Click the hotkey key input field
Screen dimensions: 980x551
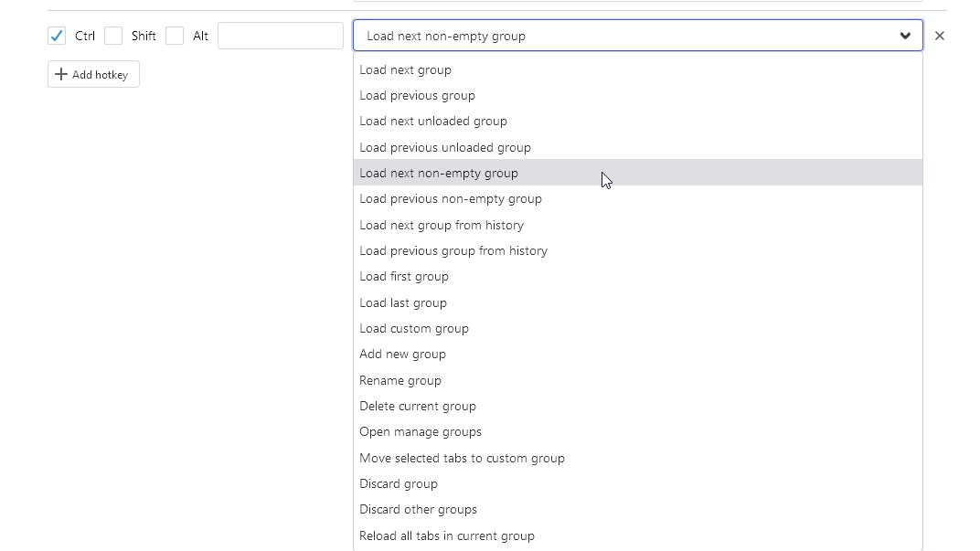click(x=281, y=36)
